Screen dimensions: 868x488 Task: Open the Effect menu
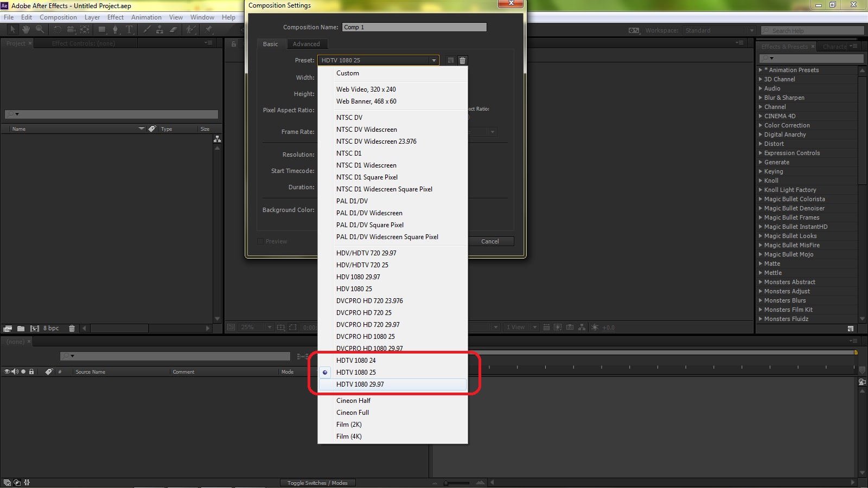click(116, 17)
